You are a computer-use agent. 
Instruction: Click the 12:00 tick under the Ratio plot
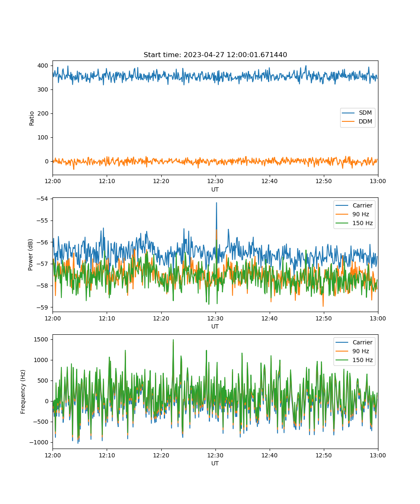tap(52, 181)
